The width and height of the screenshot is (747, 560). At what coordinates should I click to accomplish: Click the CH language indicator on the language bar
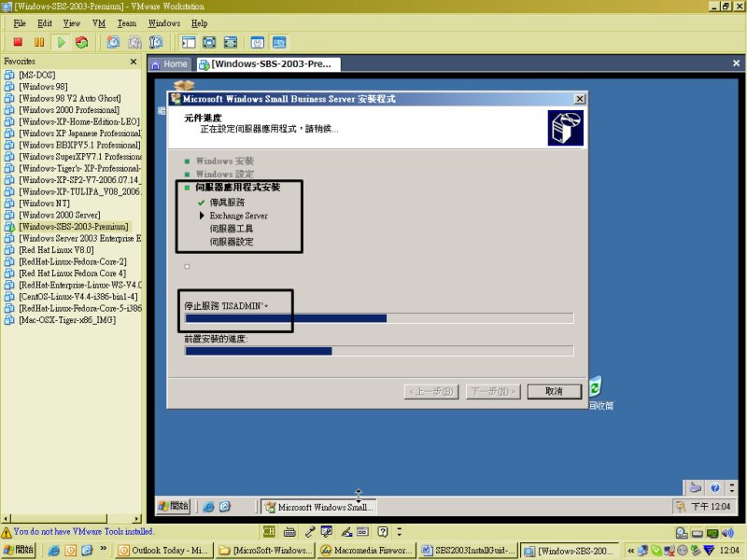pos(269,531)
